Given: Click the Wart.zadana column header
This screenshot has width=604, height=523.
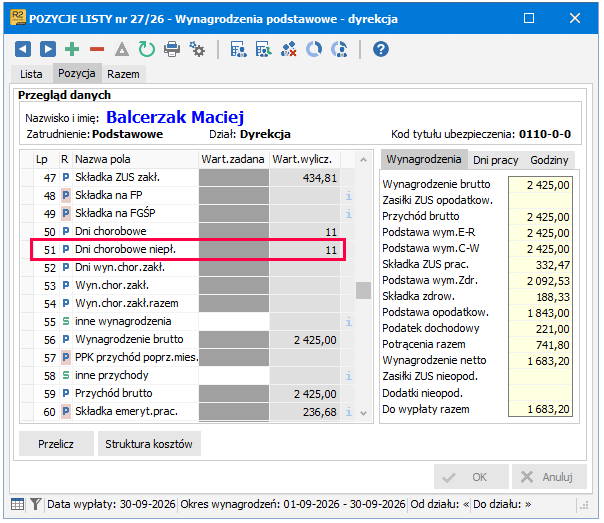Looking at the screenshot, I should point(234,159).
